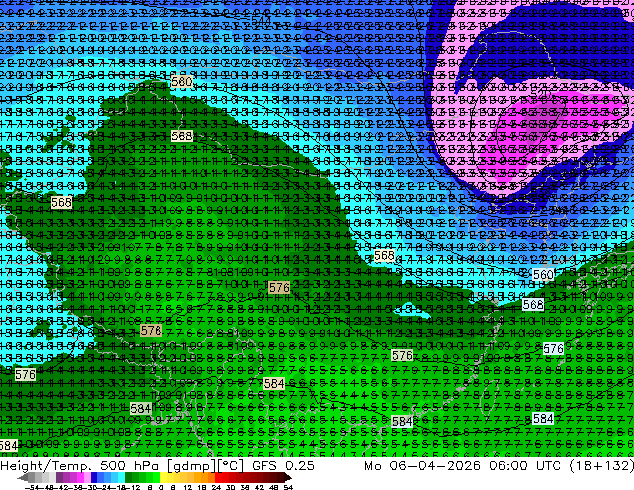Click the 560 contour height label
This screenshot has height=490, width=634.
(x=543, y=275)
